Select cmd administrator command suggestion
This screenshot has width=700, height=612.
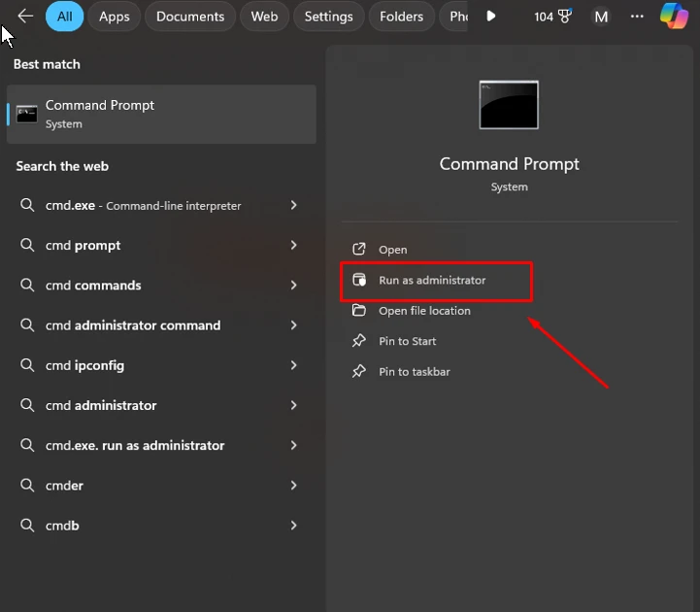coord(161,325)
